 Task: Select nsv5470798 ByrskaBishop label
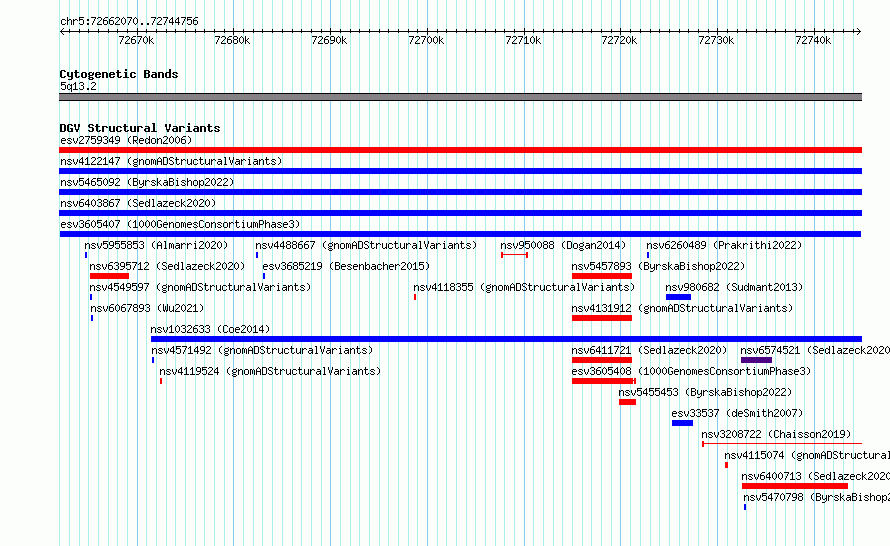point(817,497)
